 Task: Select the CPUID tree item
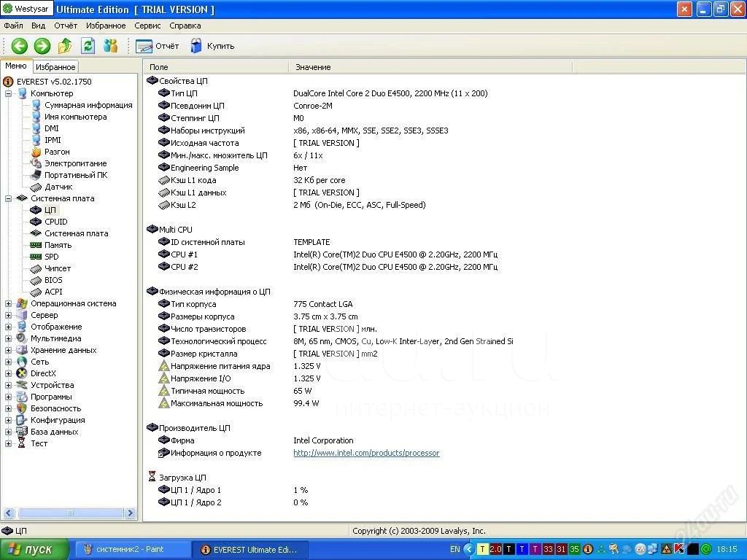[x=56, y=222]
